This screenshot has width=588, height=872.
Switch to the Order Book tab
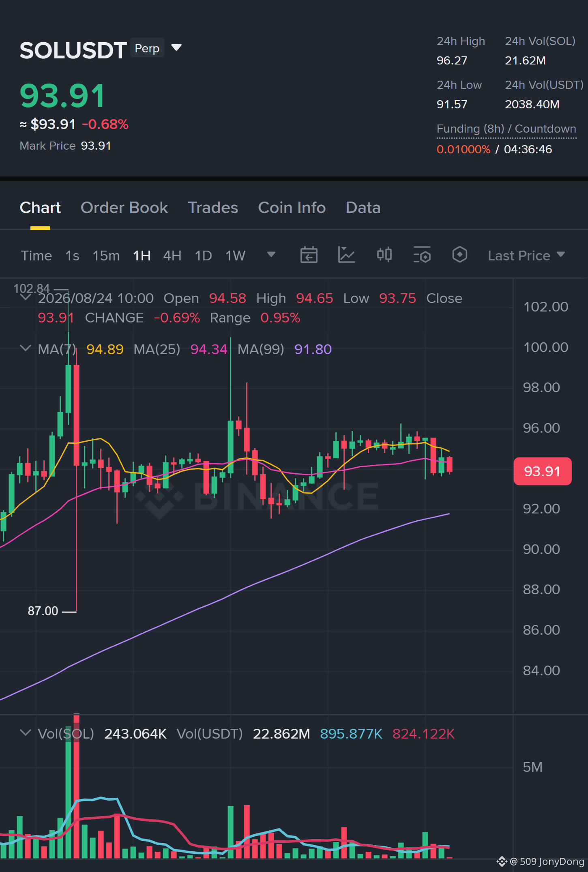(124, 208)
